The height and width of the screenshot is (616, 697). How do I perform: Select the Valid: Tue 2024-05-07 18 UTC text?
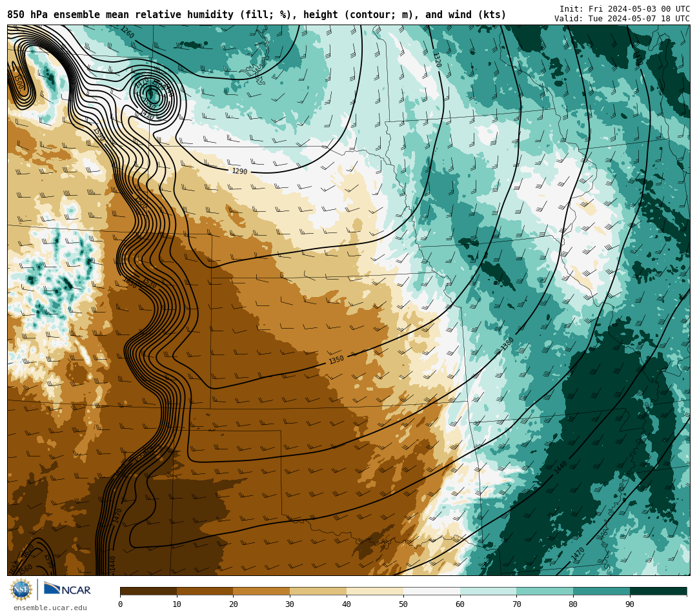click(x=622, y=19)
